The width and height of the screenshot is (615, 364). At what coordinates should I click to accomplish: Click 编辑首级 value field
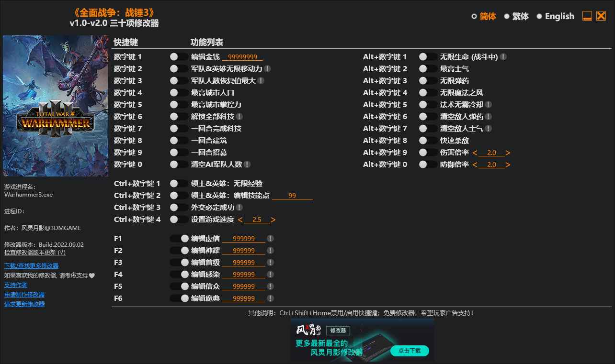click(243, 263)
